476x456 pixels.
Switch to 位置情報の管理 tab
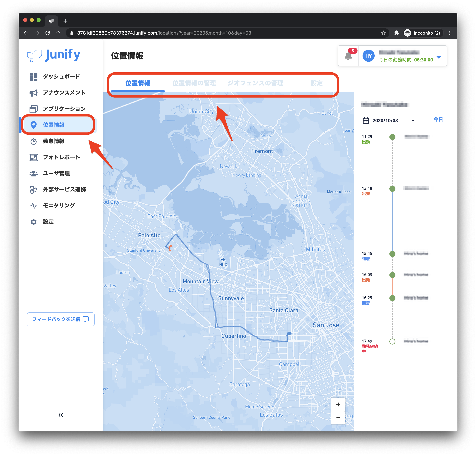(194, 83)
